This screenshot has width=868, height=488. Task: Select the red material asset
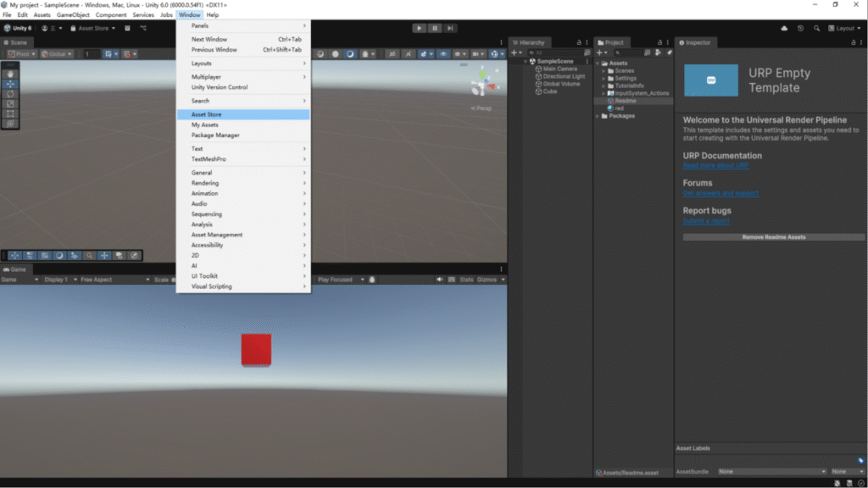[619, 108]
